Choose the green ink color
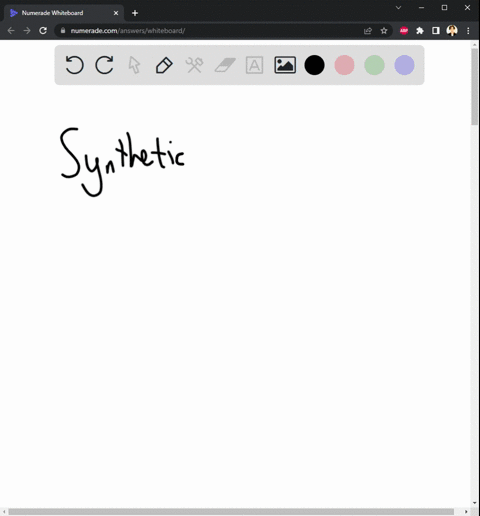The width and height of the screenshot is (480, 516). point(374,65)
